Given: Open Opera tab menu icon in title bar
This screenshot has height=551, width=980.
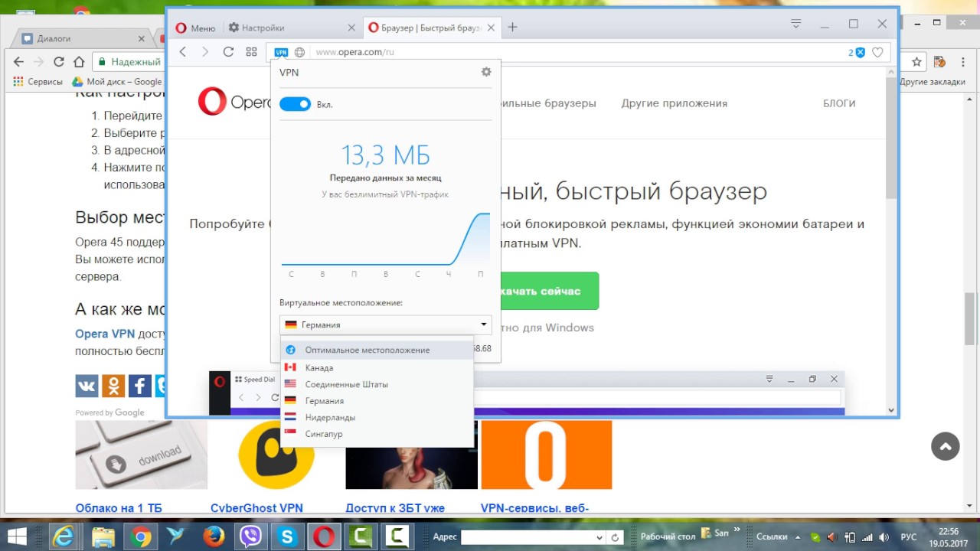Looking at the screenshot, I should (796, 24).
